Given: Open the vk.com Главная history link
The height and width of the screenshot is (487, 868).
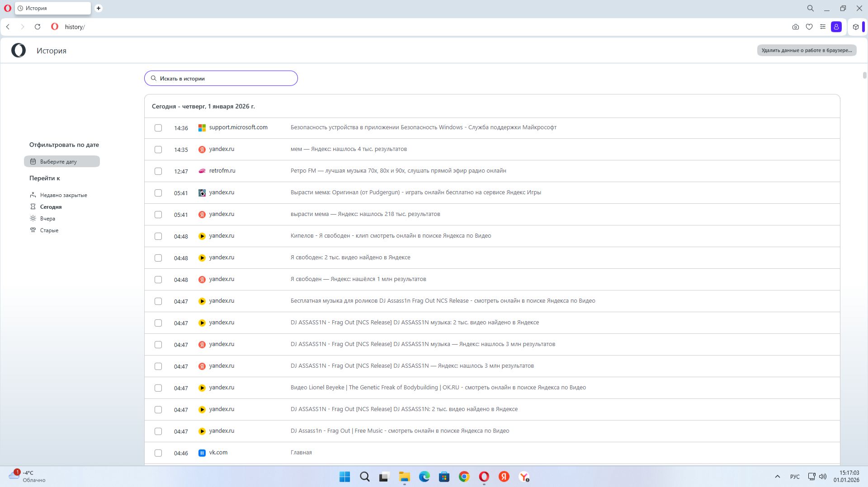Looking at the screenshot, I should coord(301,453).
